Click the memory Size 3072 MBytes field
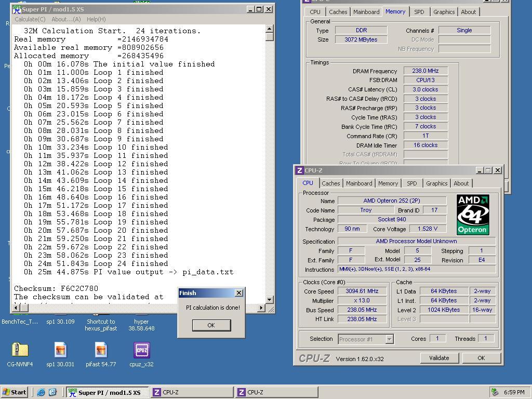Image resolution: width=532 pixels, height=399 pixels. coord(361,39)
